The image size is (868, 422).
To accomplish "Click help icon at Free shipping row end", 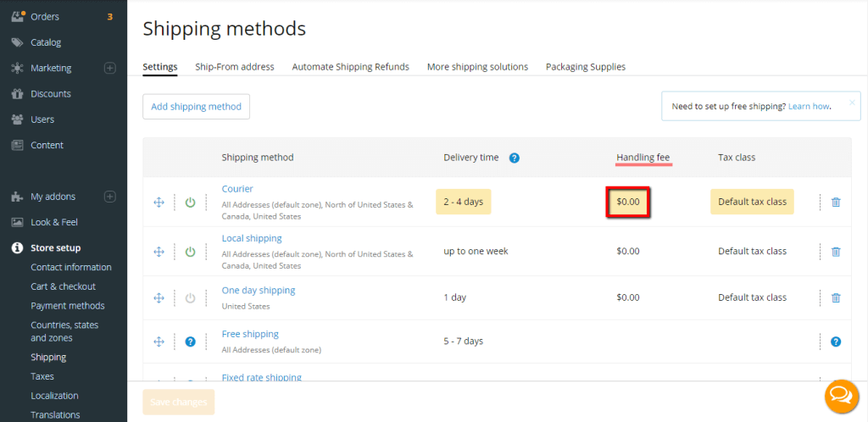I will tap(836, 341).
